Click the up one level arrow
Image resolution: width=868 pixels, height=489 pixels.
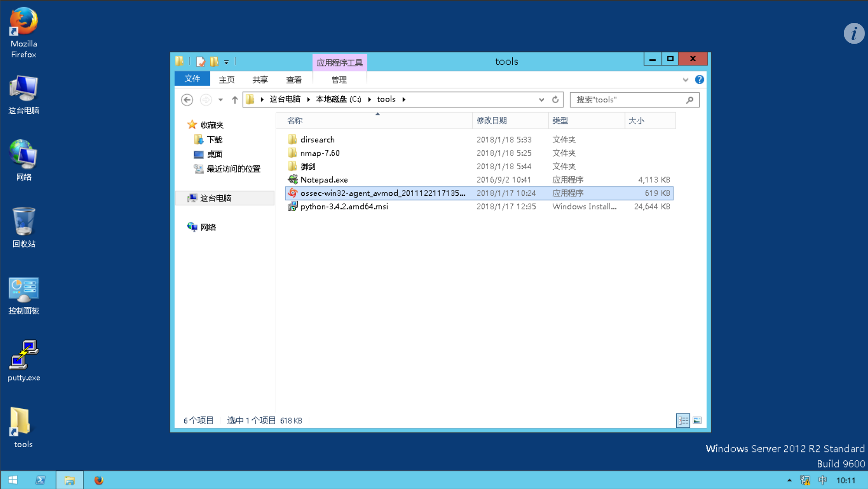click(235, 100)
